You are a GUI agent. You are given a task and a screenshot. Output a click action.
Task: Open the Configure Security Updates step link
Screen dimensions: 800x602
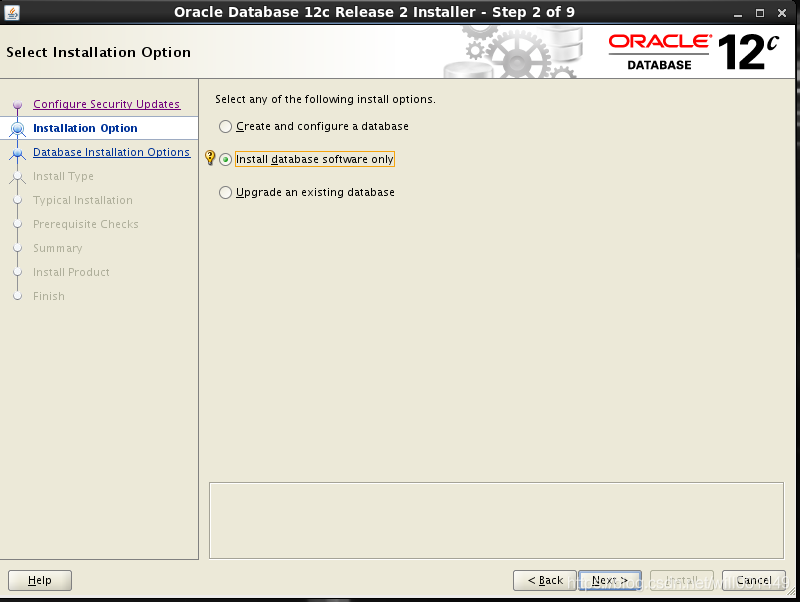coord(106,104)
